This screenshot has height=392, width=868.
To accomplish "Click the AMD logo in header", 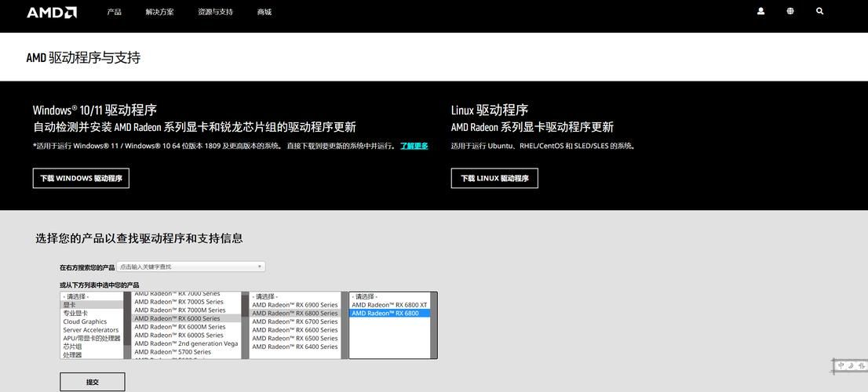I will pyautogui.click(x=52, y=12).
